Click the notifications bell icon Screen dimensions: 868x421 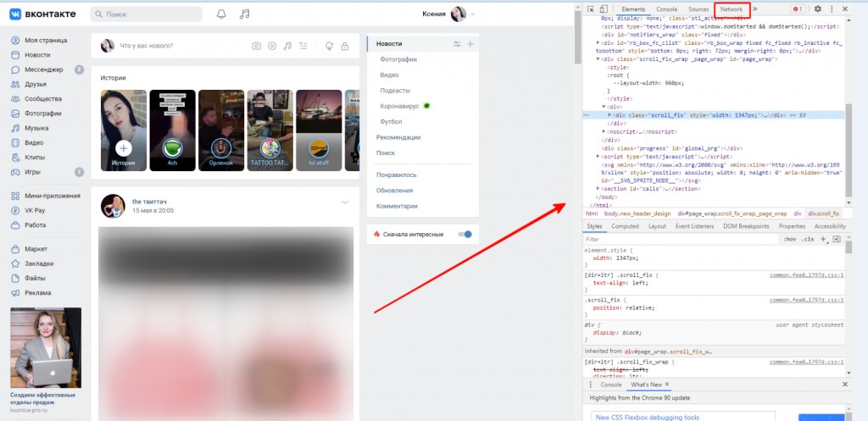[x=221, y=14]
